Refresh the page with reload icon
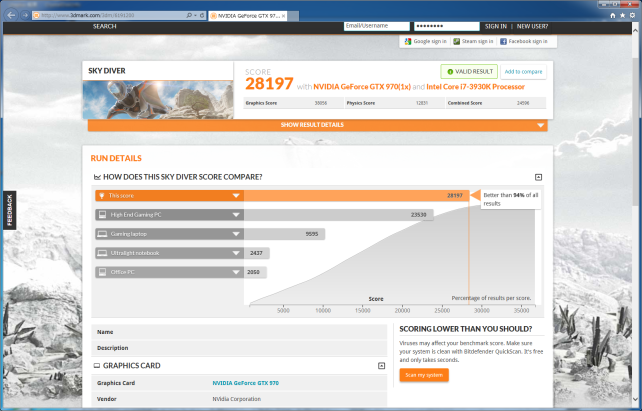 coord(202,16)
